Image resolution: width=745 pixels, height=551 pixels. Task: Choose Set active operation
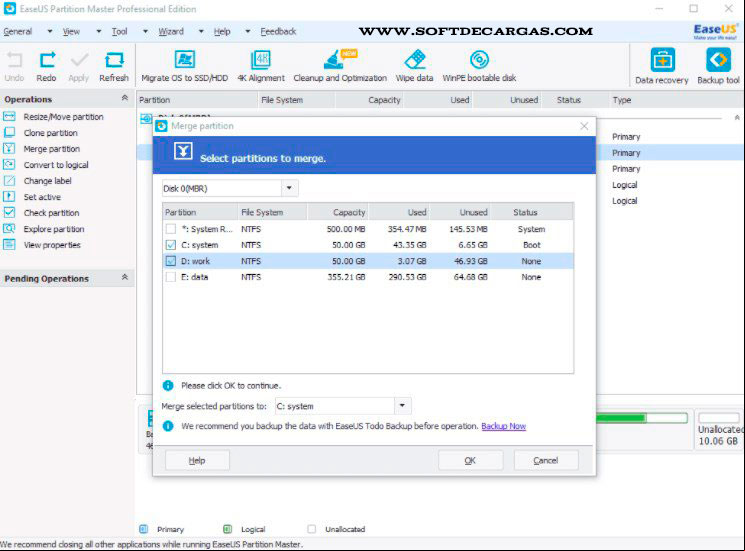[42, 197]
